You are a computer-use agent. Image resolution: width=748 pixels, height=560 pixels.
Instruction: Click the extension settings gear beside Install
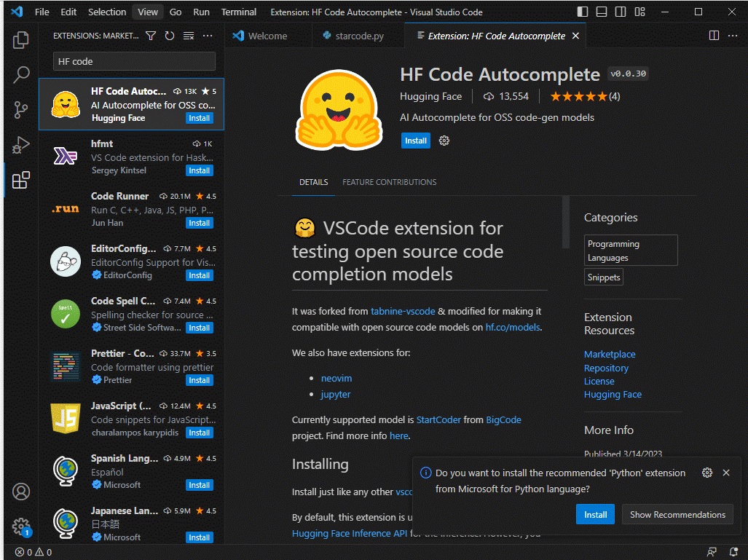tap(444, 141)
